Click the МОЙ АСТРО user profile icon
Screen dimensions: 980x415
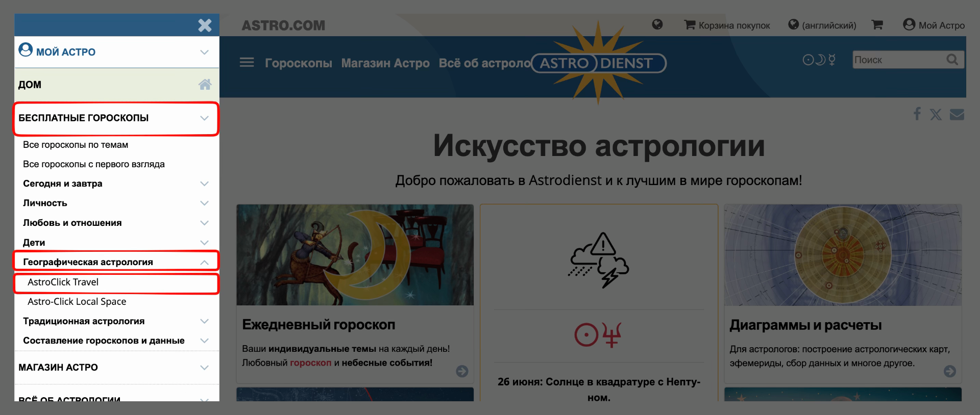(26, 49)
